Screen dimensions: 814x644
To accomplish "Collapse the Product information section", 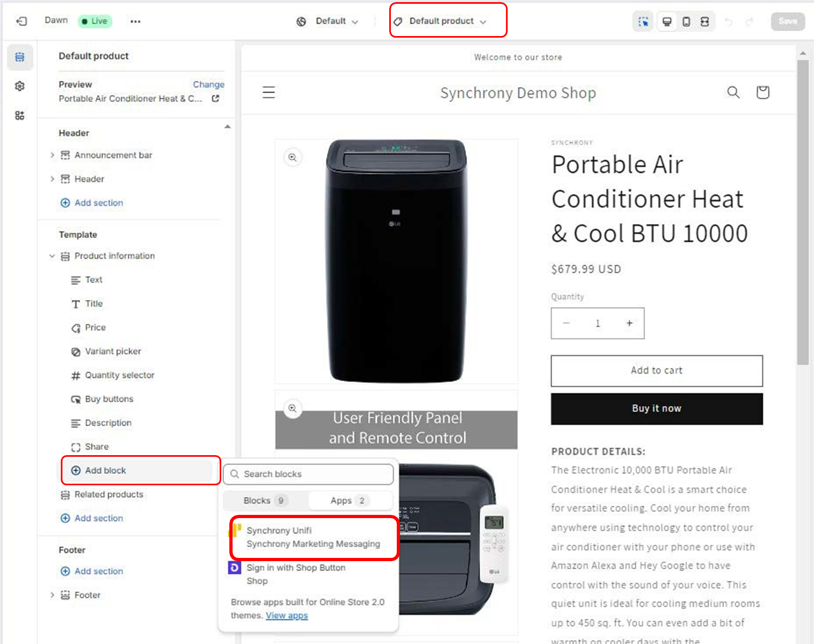I will point(52,256).
